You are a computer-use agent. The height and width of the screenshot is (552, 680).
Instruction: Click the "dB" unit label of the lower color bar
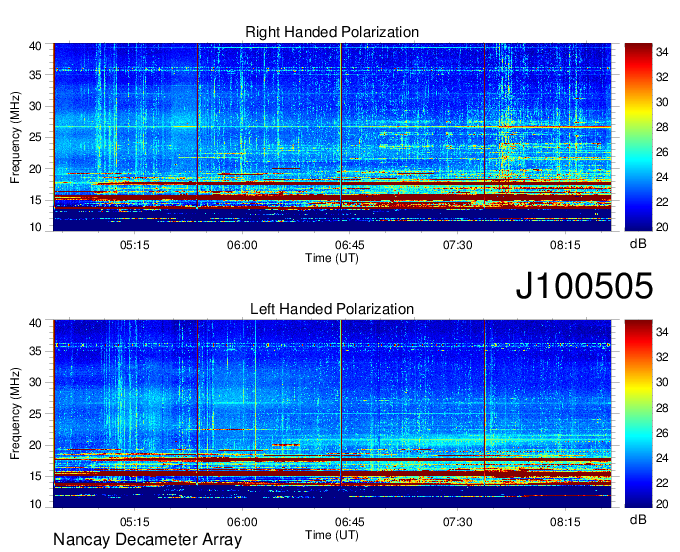click(x=638, y=519)
